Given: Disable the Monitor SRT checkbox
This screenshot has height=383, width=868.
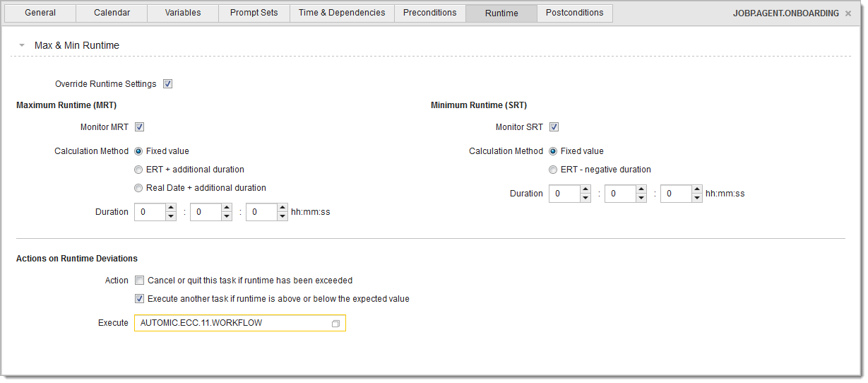Looking at the screenshot, I should [x=554, y=127].
